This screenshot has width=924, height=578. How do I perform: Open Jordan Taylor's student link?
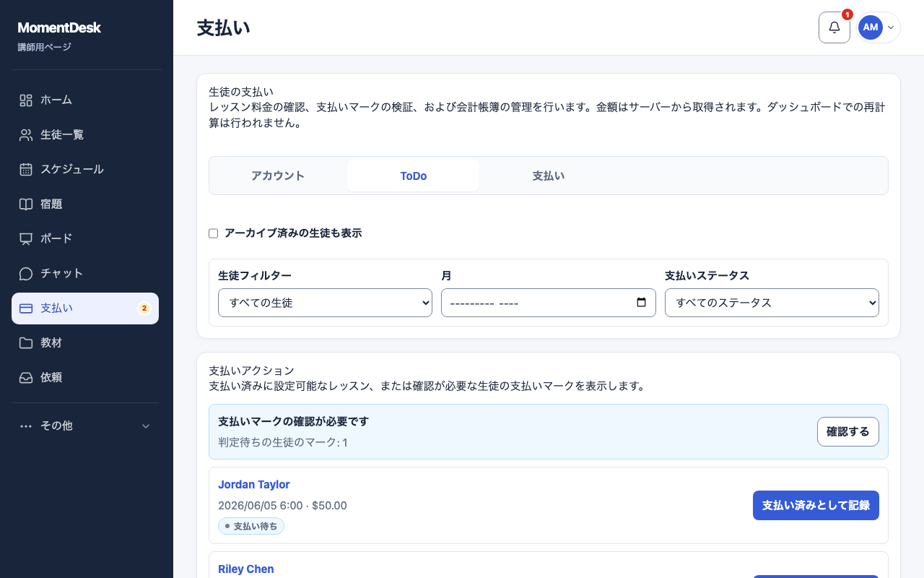(254, 485)
